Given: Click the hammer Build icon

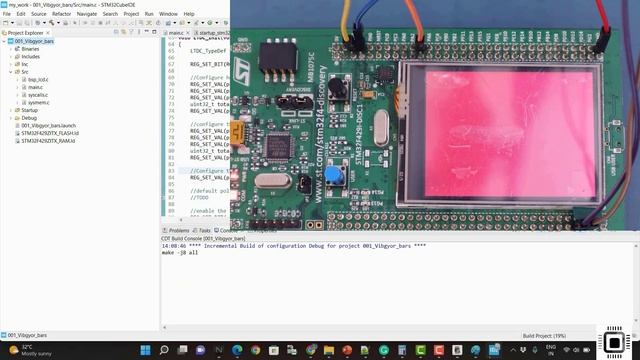Looking at the screenshot, I should tap(51, 23).
